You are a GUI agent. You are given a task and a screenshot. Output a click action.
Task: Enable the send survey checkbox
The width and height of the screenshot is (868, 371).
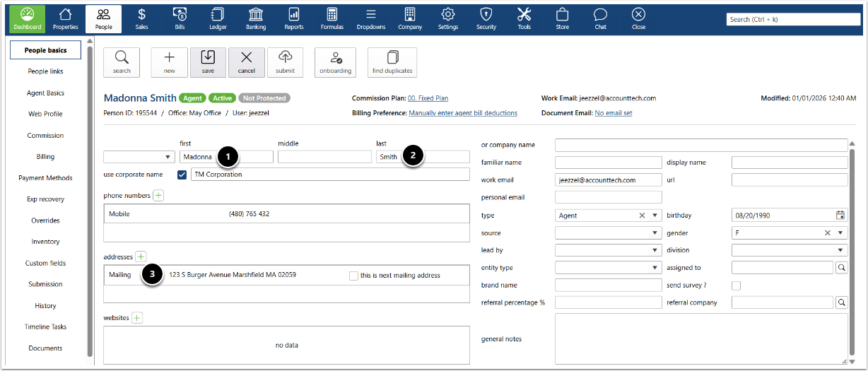737,285
